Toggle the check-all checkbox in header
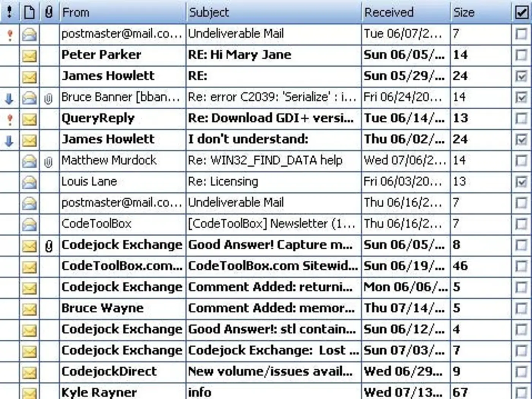 coord(522,13)
